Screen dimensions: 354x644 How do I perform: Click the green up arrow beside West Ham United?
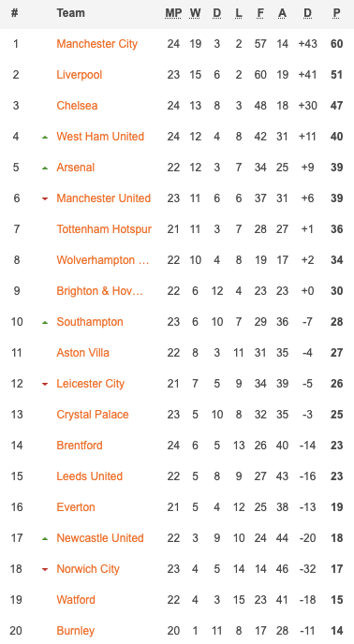(45, 138)
